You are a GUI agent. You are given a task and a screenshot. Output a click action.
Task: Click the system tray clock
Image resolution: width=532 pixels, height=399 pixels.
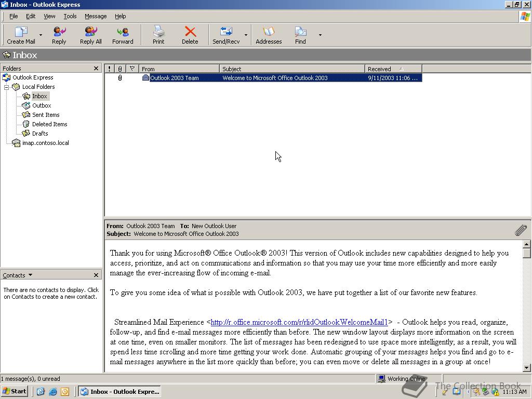click(x=514, y=392)
